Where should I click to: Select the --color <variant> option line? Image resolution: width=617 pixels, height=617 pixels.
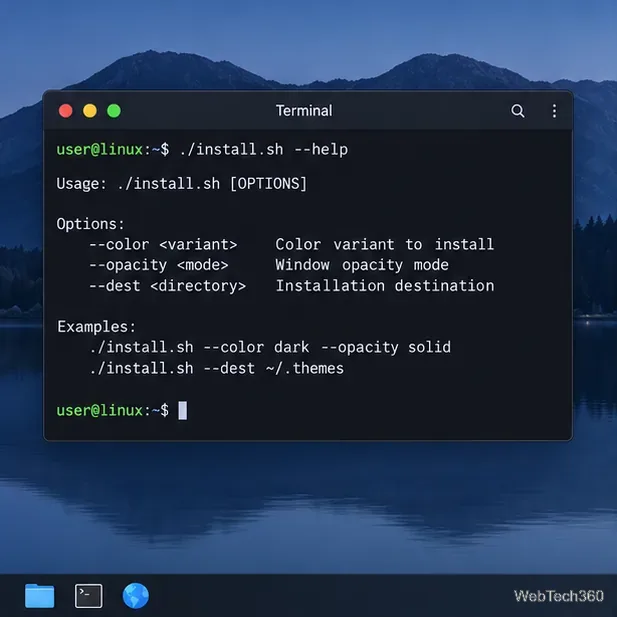click(x=292, y=244)
